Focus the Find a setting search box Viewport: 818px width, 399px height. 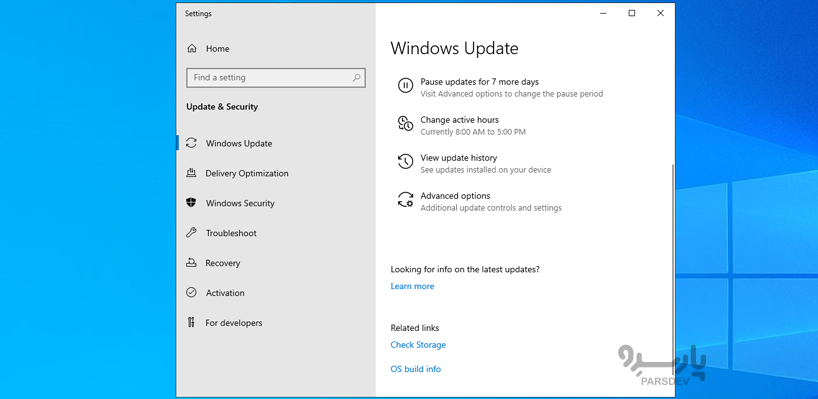[276, 78]
